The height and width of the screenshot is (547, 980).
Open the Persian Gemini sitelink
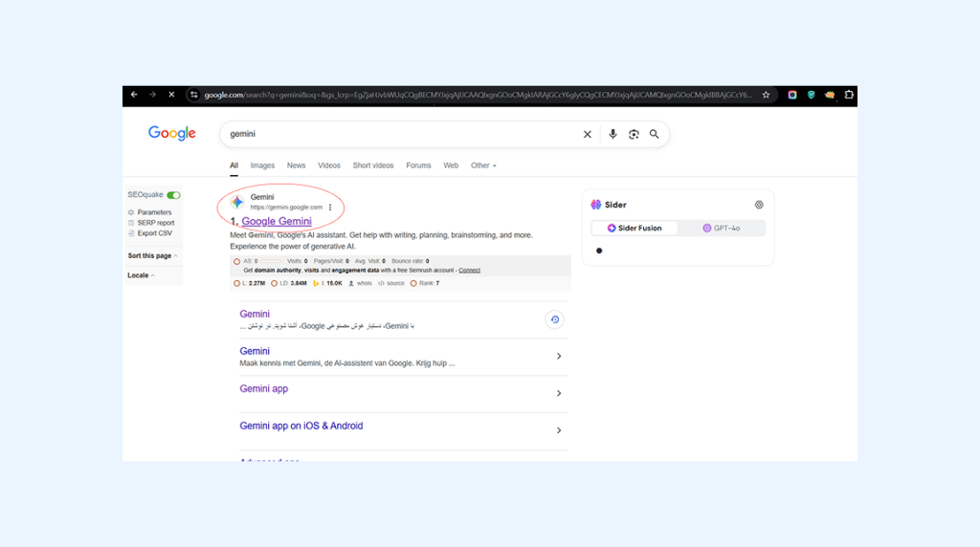pos(255,314)
